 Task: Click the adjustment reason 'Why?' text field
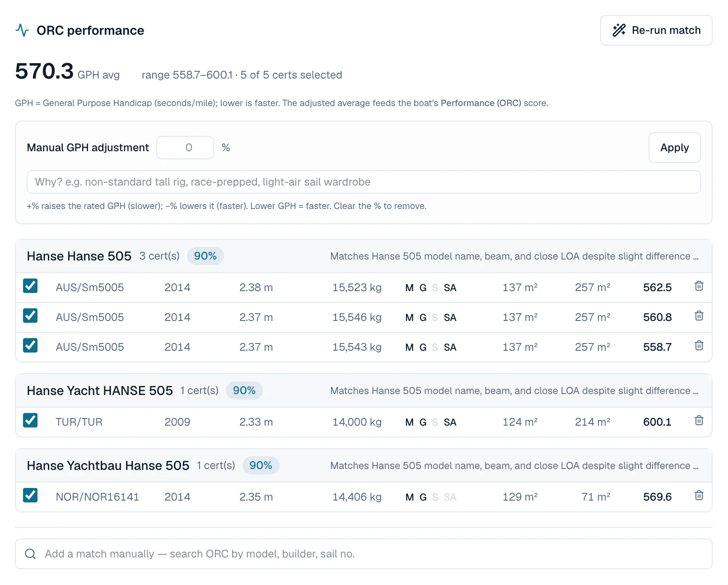point(364,182)
